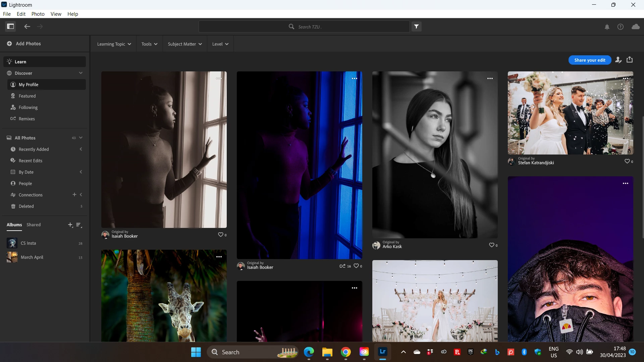Expand the Subject Matter filter dropdown
This screenshot has height=362, width=644.
point(185,44)
